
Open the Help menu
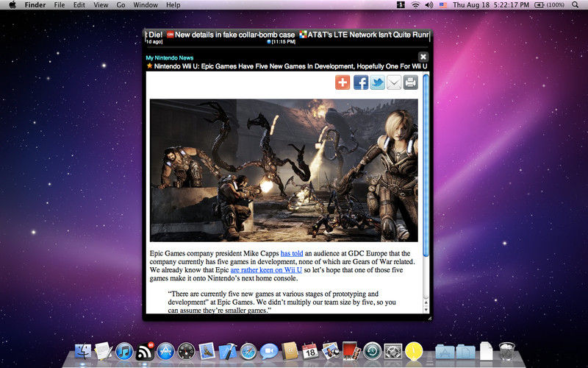pyautogui.click(x=173, y=5)
